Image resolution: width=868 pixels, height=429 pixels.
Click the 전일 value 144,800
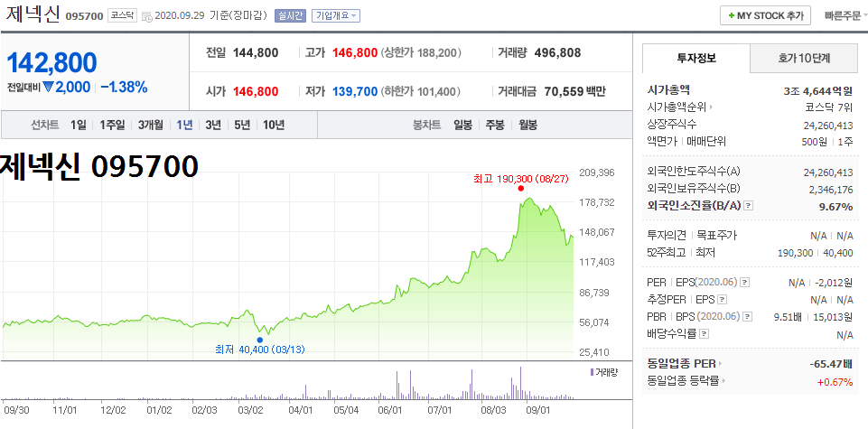[256, 53]
